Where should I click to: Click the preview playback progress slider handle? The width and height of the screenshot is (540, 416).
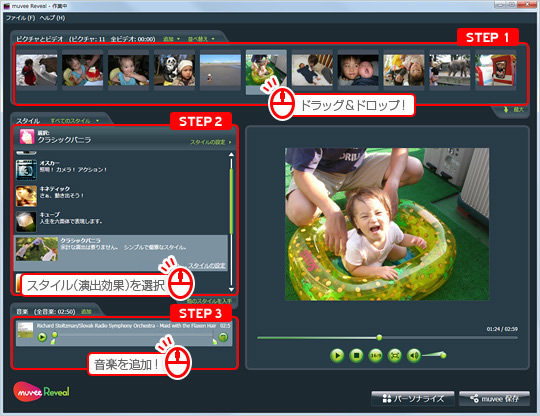[x=379, y=337]
